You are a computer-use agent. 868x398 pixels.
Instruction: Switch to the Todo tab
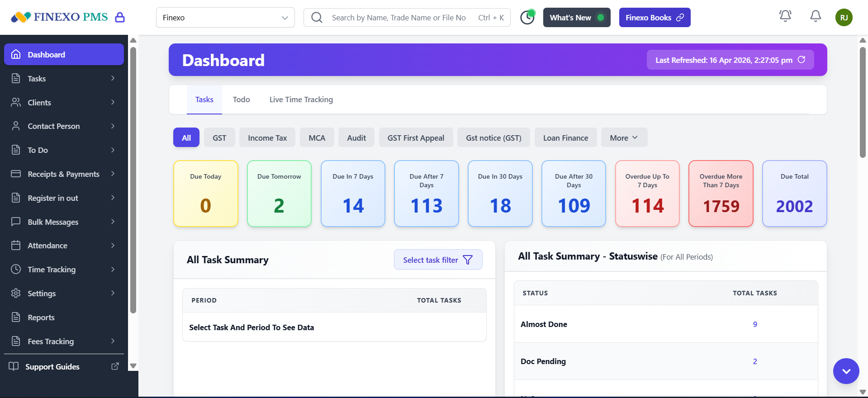click(242, 99)
